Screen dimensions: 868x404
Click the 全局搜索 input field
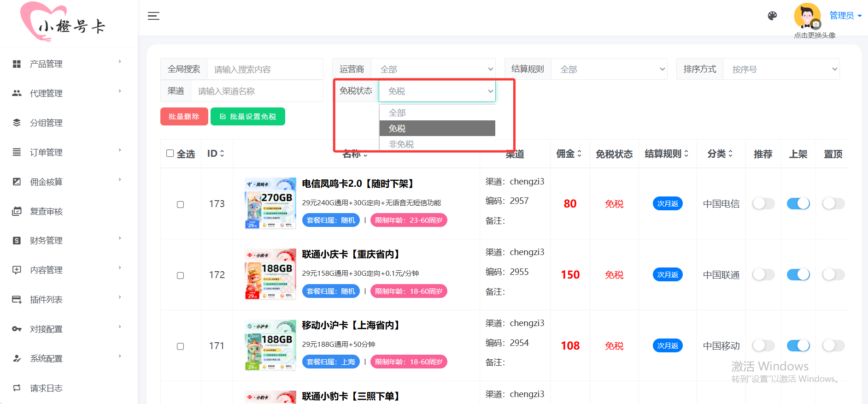tap(265, 69)
